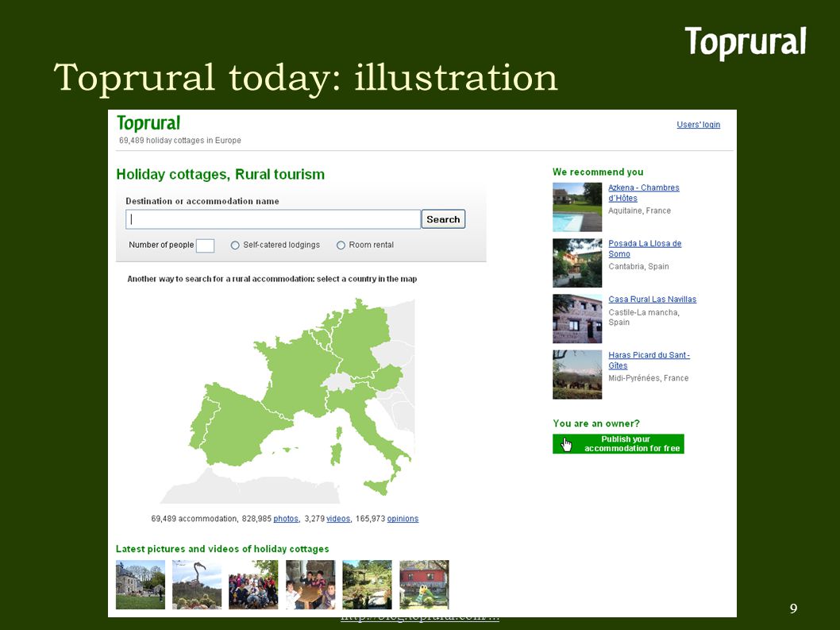The height and width of the screenshot is (630, 840).
Task: Open the latest picture of the bird sculpture
Action: pyautogui.click(x=197, y=585)
